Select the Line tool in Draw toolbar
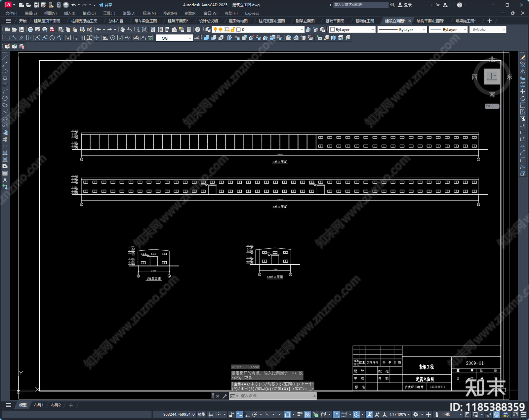 [5, 58]
